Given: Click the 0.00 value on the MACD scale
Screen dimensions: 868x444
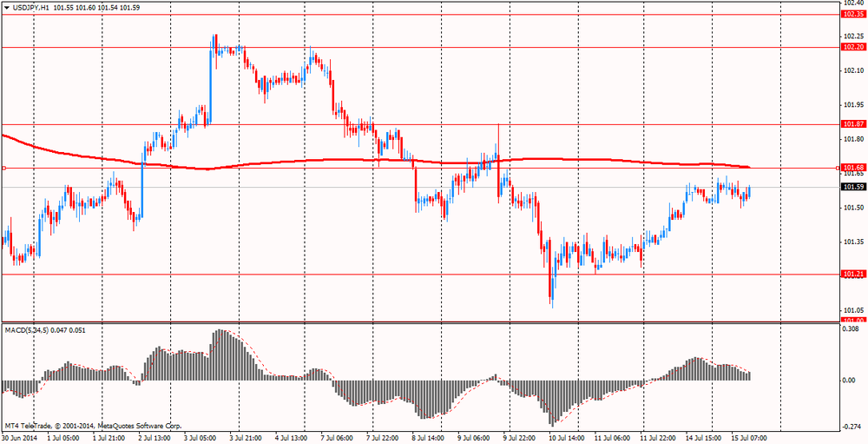Looking at the screenshot, I should click(851, 381).
